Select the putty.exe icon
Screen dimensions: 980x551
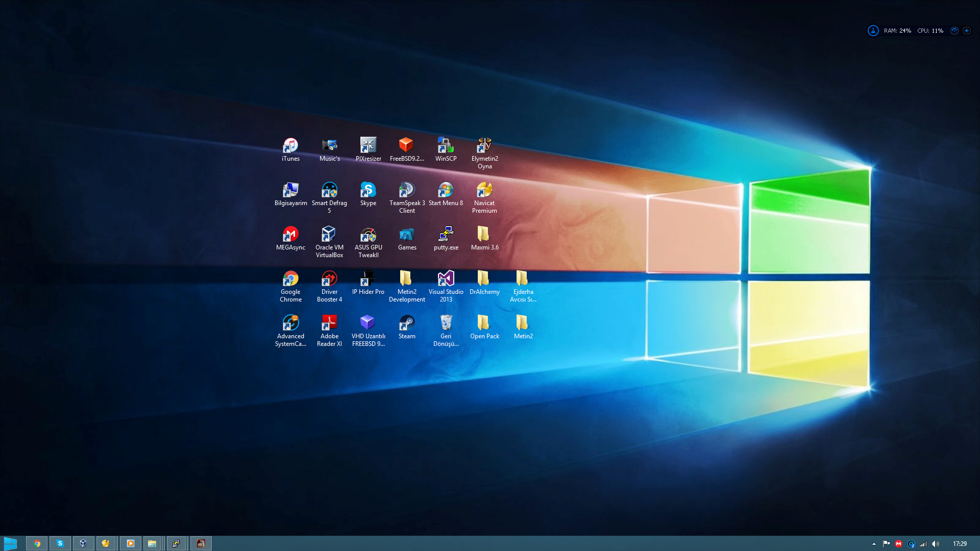pyautogui.click(x=446, y=238)
